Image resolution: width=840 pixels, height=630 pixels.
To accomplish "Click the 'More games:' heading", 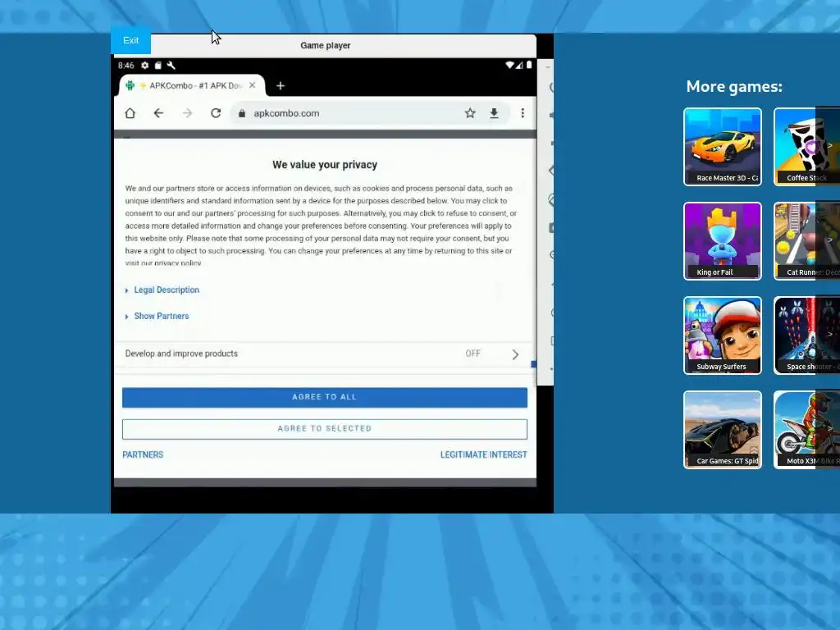I will pyautogui.click(x=734, y=86).
